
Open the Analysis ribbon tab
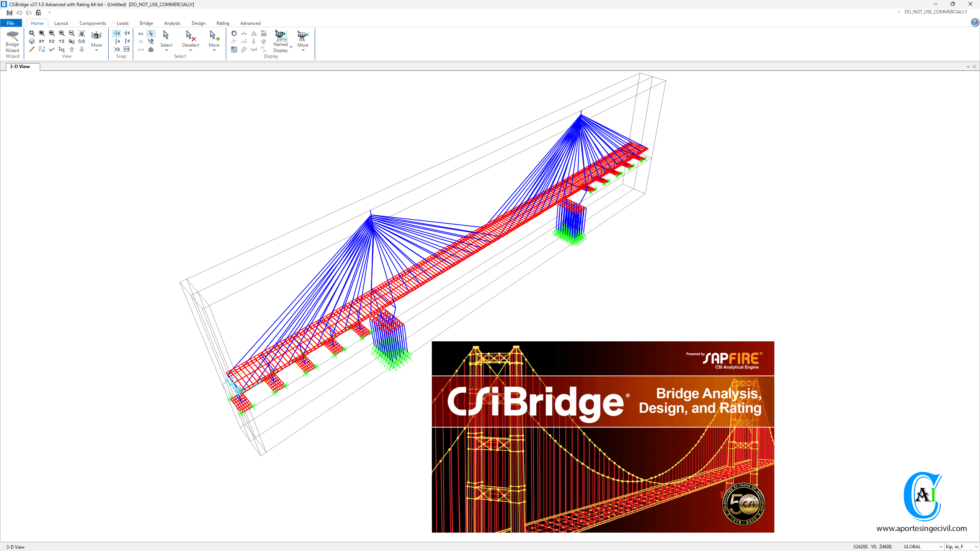click(x=172, y=23)
